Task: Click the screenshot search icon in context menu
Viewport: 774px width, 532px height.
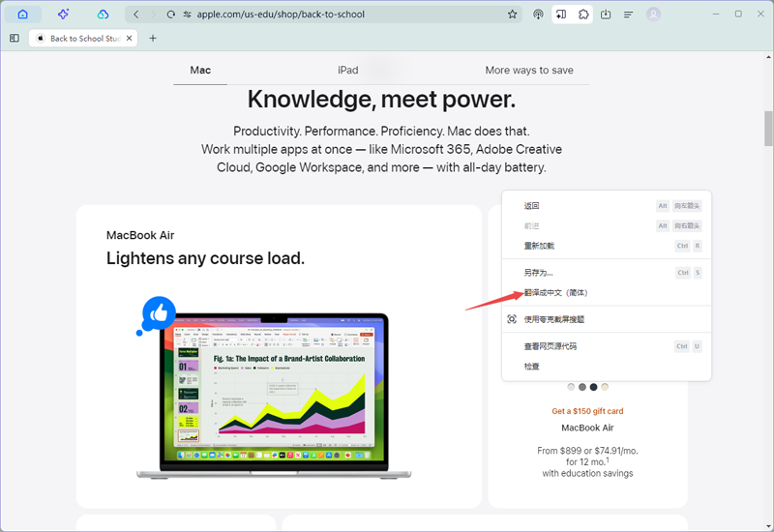Action: tap(512, 319)
